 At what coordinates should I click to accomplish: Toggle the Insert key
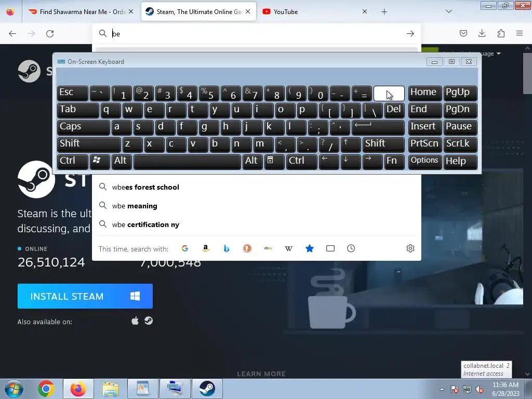coord(425,127)
